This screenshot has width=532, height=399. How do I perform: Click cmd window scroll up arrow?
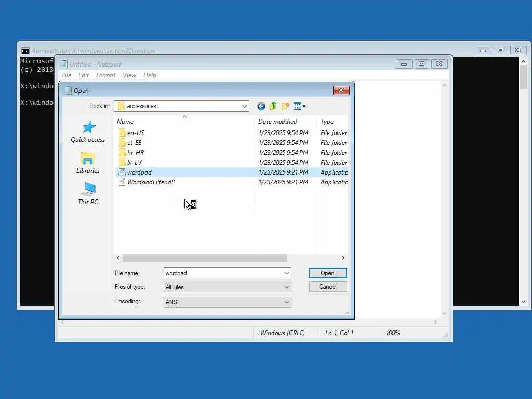(x=523, y=61)
